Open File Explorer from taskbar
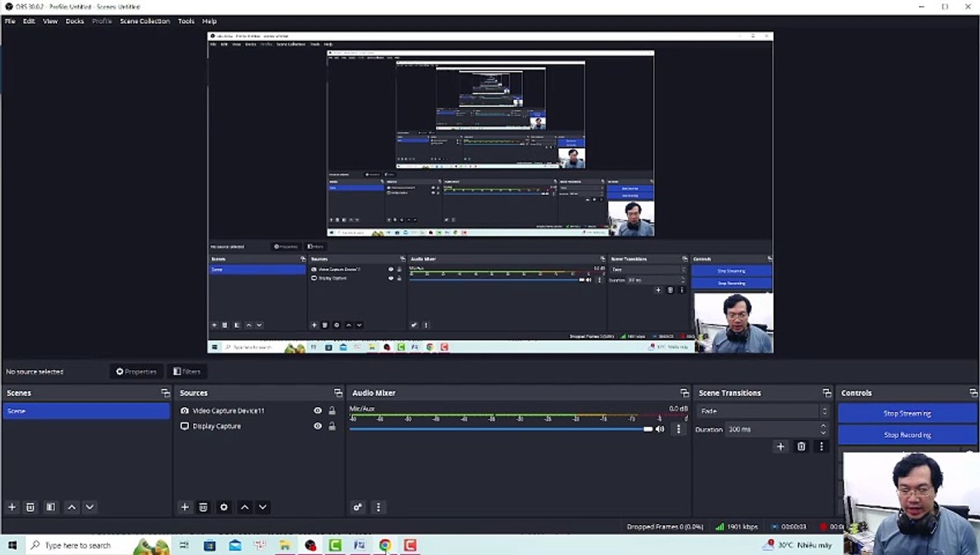This screenshot has width=980, height=555. (285, 545)
